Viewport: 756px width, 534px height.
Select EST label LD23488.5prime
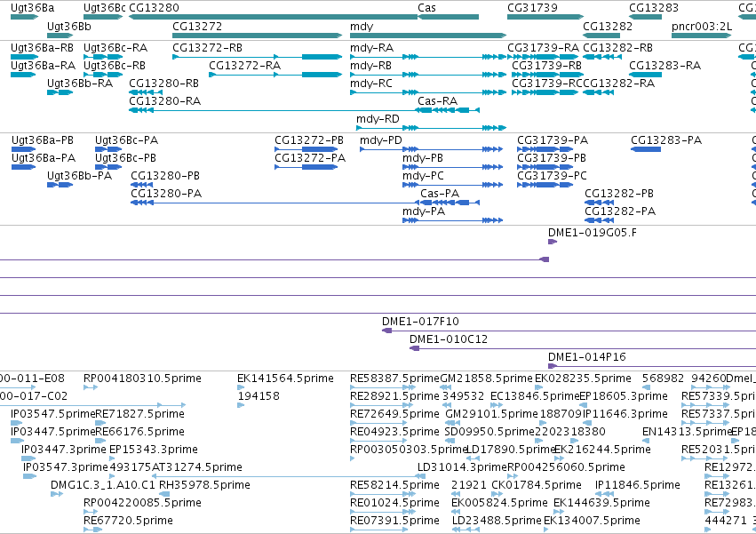pyautogui.click(x=497, y=520)
